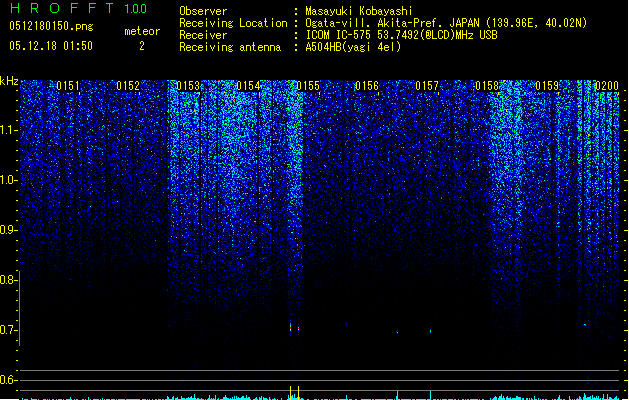
Task: Click antenna value A504HB(yagi 4el)
Action: click(353, 47)
